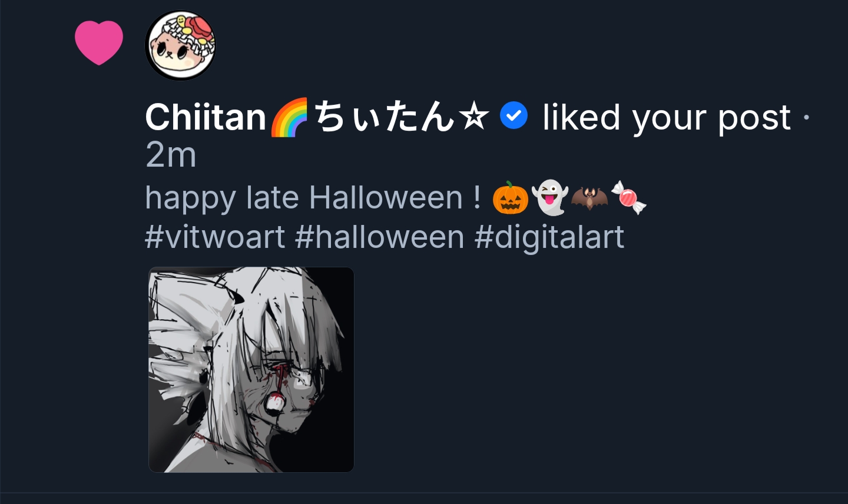The width and height of the screenshot is (848, 504).
Task: Open the #vitwoart hashtag
Action: click(215, 237)
